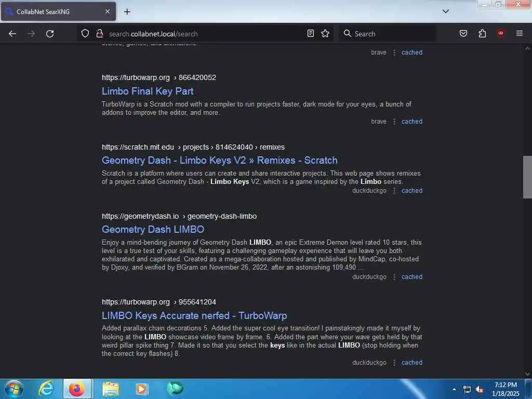Click the scrollbar up arrow
532x399 pixels.
pyautogui.click(x=527, y=48)
